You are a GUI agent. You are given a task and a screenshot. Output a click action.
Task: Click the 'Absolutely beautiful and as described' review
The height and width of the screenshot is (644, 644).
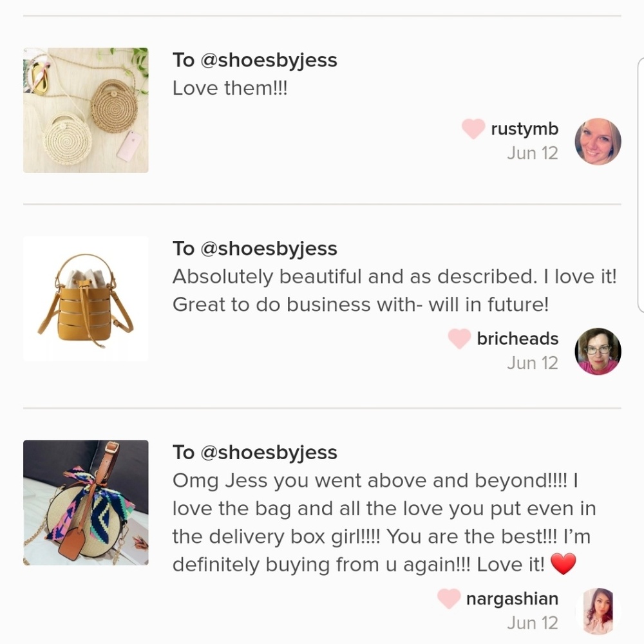[x=394, y=290]
